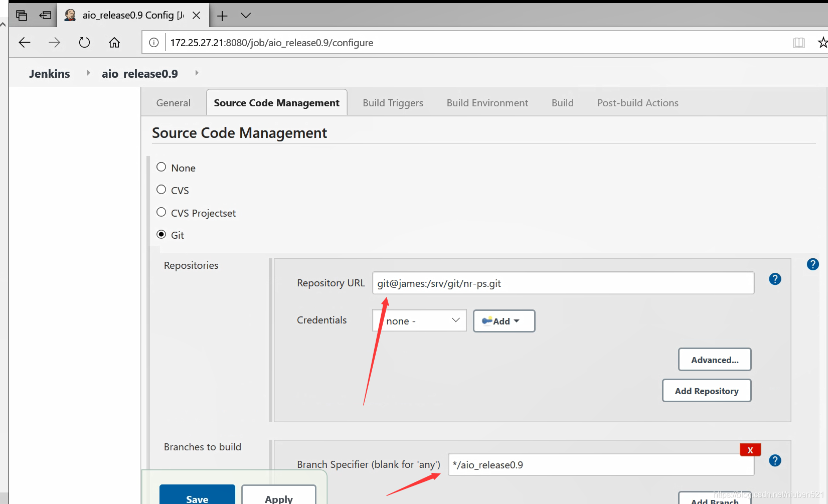Click the browser back arrow
The width and height of the screenshot is (828, 504).
coord(25,43)
